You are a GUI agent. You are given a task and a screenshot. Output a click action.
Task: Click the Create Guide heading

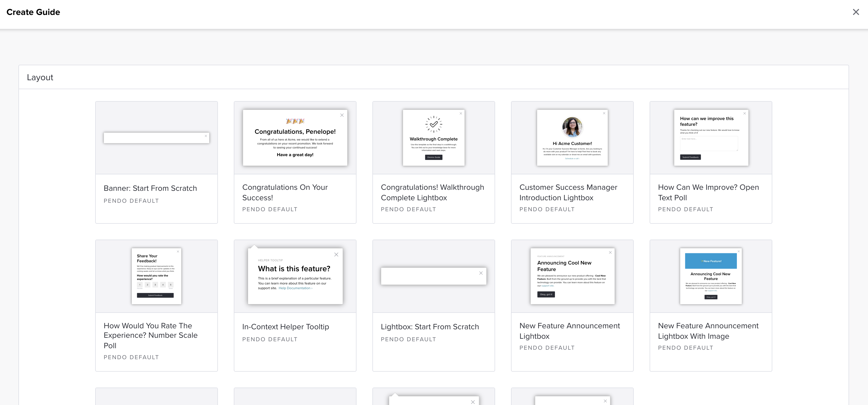coord(33,12)
